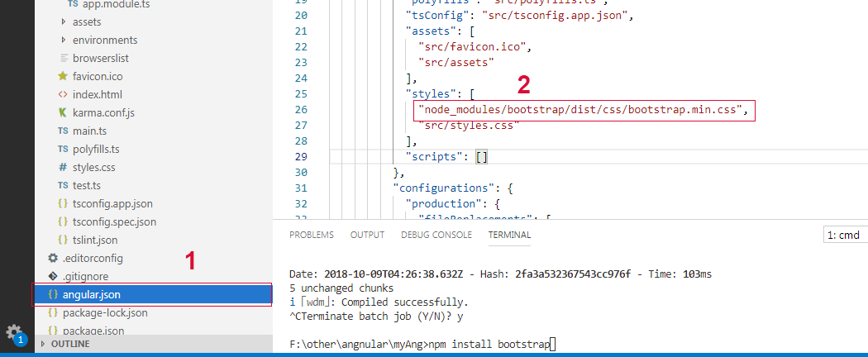
Task: Switch to the OUTPUT tab
Action: click(368, 235)
